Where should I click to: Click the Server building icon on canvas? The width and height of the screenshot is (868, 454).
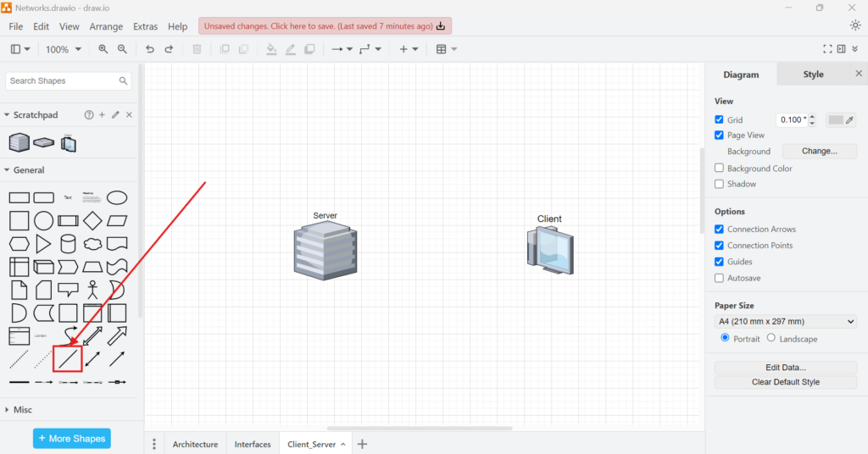[x=325, y=248]
